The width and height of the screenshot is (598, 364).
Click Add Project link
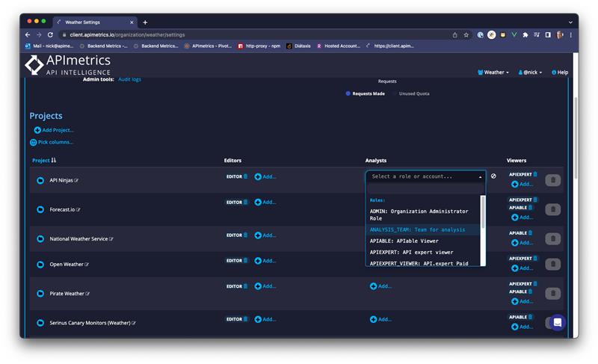[54, 130]
